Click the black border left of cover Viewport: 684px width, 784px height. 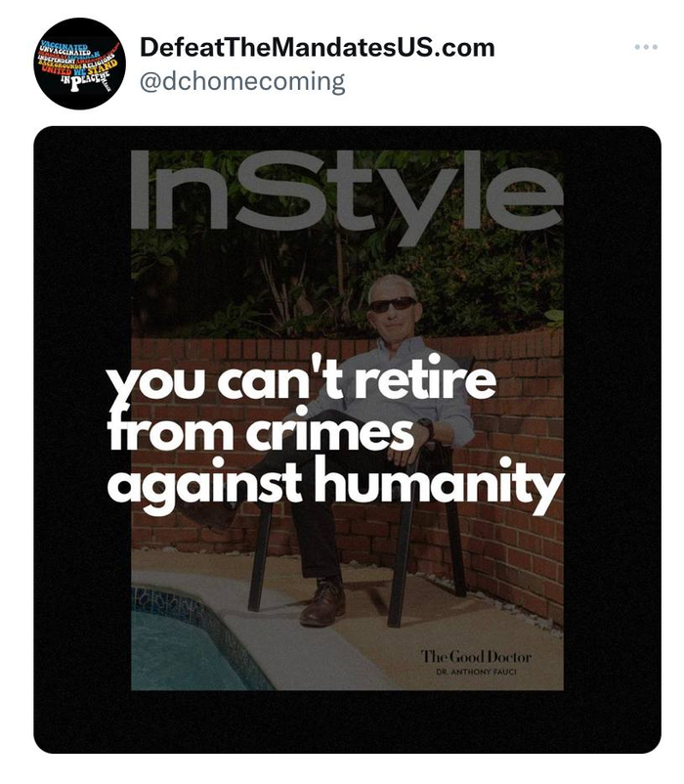[x=82, y=440]
